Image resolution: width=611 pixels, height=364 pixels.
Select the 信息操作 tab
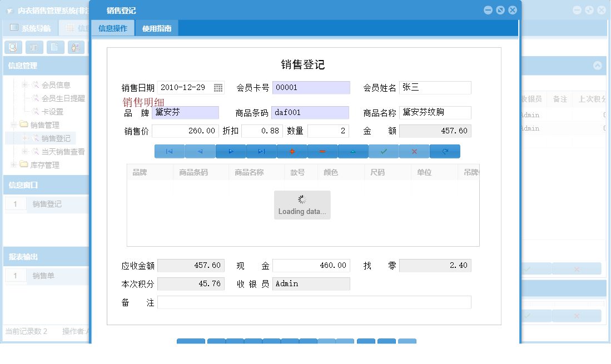tap(113, 27)
